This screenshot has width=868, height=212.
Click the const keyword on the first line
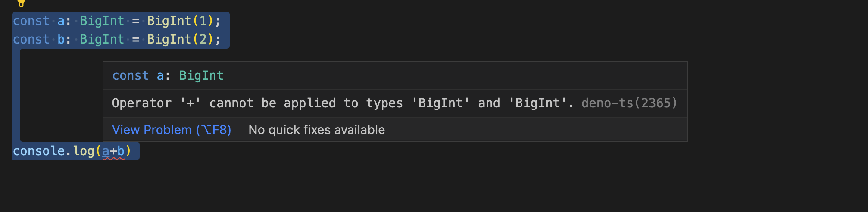point(31,21)
